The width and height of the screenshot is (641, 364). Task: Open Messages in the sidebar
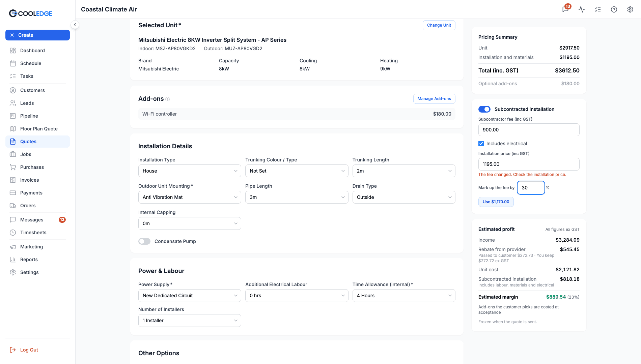(x=37, y=220)
